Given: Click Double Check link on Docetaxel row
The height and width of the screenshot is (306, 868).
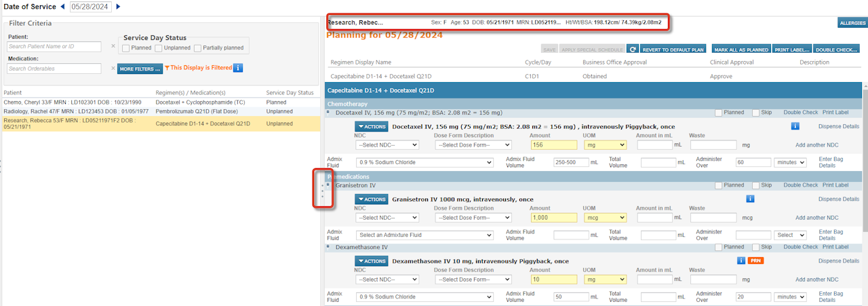Looking at the screenshot, I should 801,113.
